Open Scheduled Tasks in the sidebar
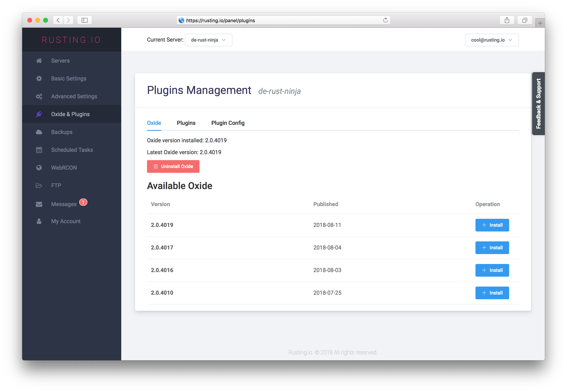Screen dimensions: 567x392 click(x=72, y=150)
